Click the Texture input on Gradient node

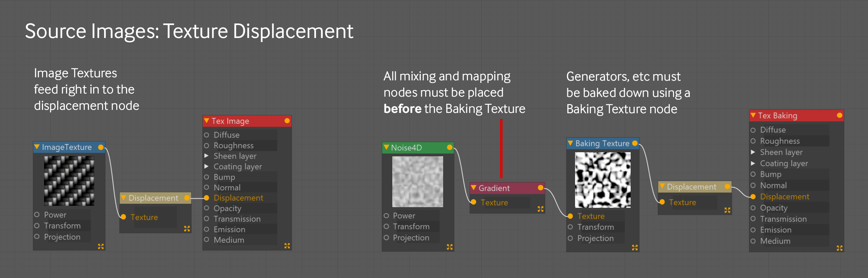(474, 202)
